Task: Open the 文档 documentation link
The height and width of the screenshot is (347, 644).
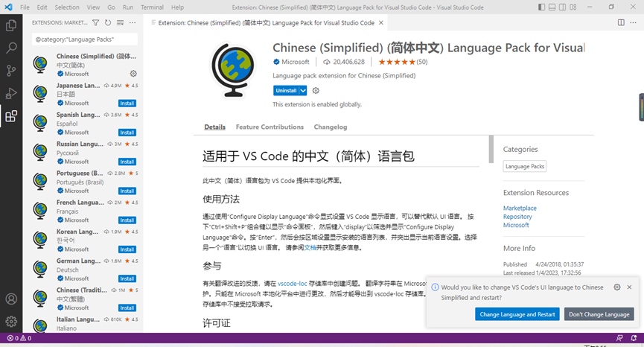Action: (x=310, y=248)
